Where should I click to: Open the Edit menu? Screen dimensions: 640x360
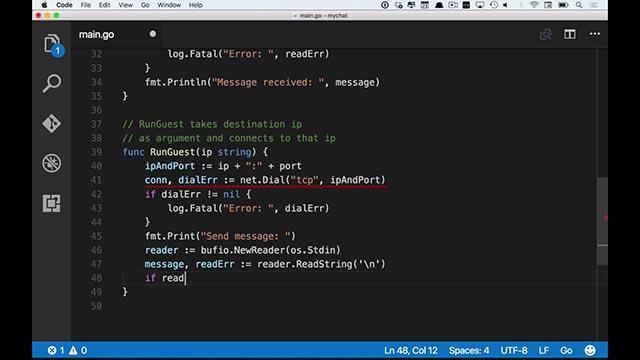(104, 5)
